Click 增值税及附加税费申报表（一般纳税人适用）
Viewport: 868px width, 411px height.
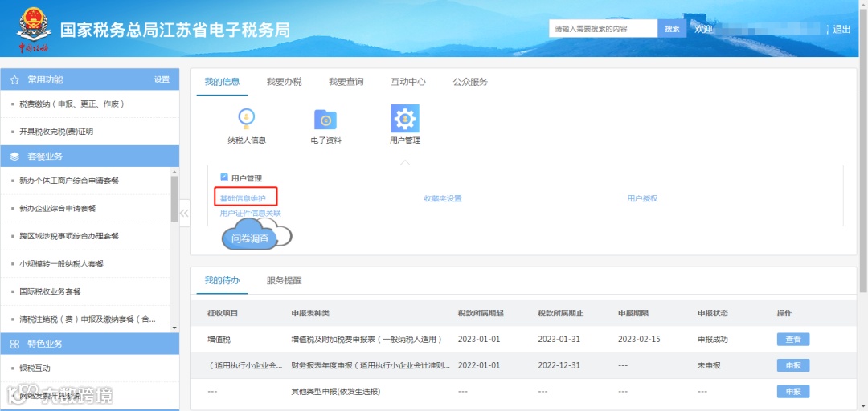tap(367, 339)
